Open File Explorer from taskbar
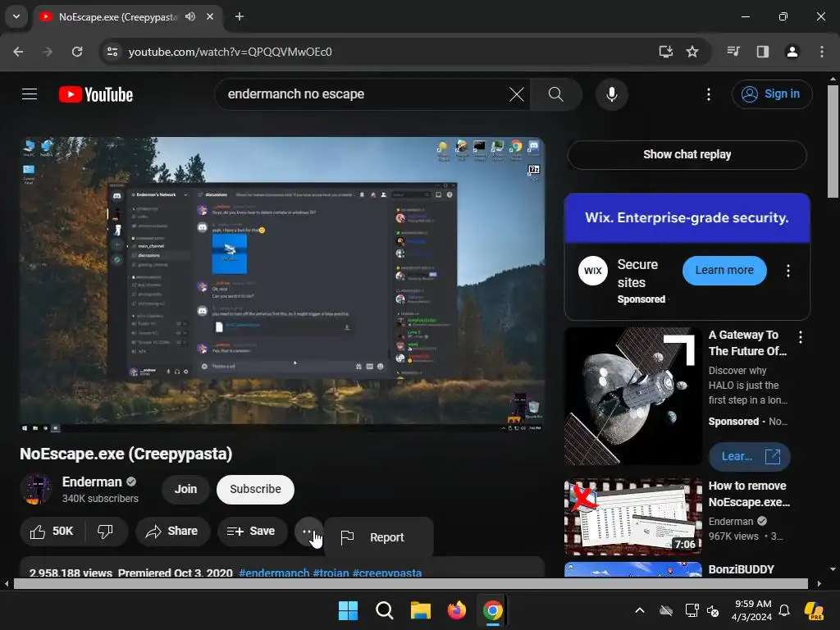840x630 pixels. pos(421,610)
